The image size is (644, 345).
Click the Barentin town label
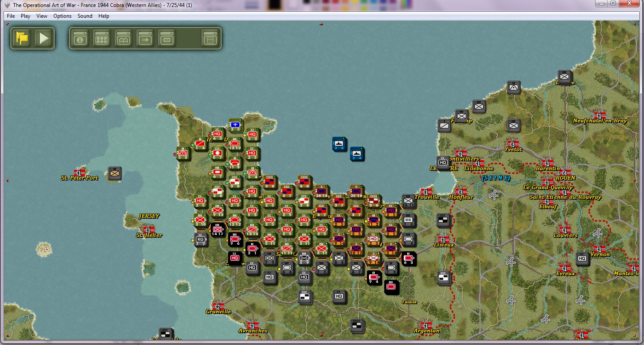pyautogui.click(x=548, y=168)
